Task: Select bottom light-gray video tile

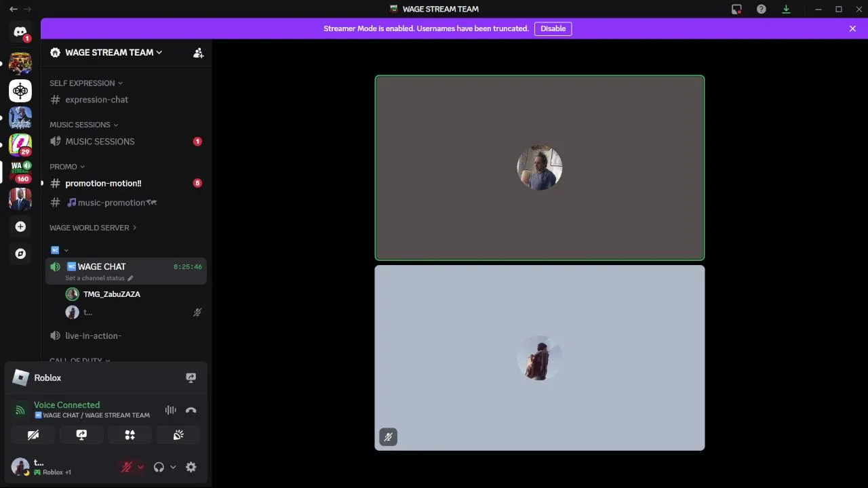Action: [540, 358]
